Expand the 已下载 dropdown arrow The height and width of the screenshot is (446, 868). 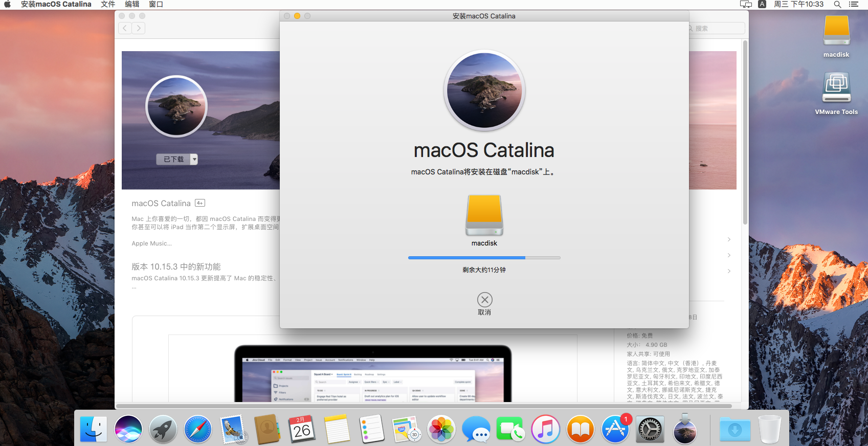pyautogui.click(x=194, y=160)
